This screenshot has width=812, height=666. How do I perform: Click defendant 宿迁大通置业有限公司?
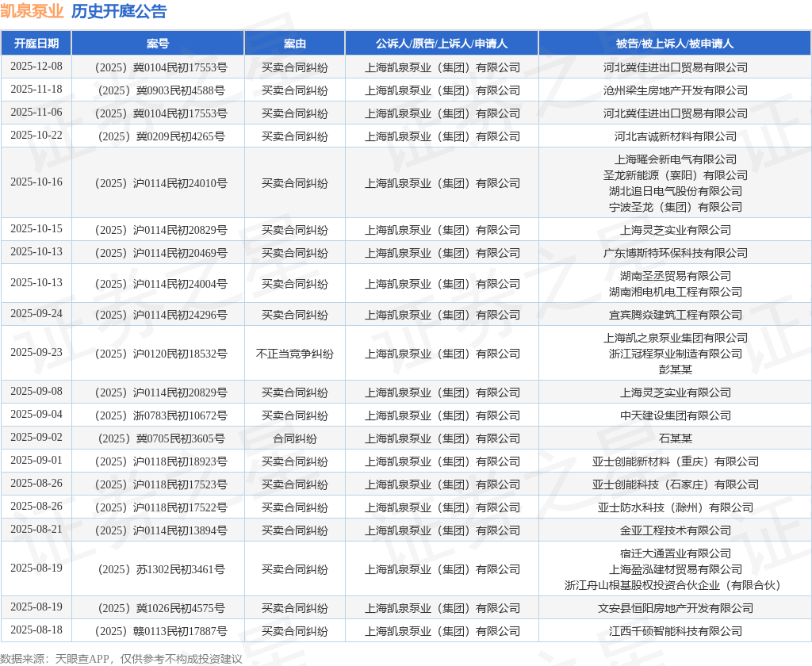point(676,553)
